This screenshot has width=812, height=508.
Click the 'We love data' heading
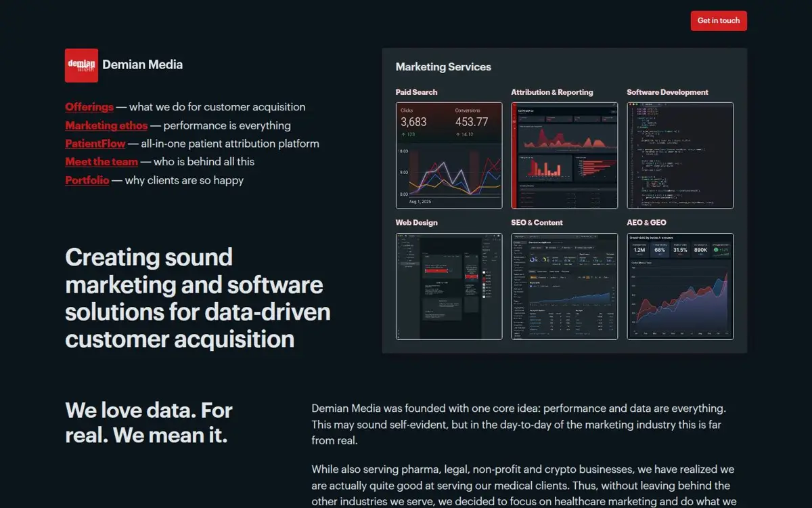149,423
